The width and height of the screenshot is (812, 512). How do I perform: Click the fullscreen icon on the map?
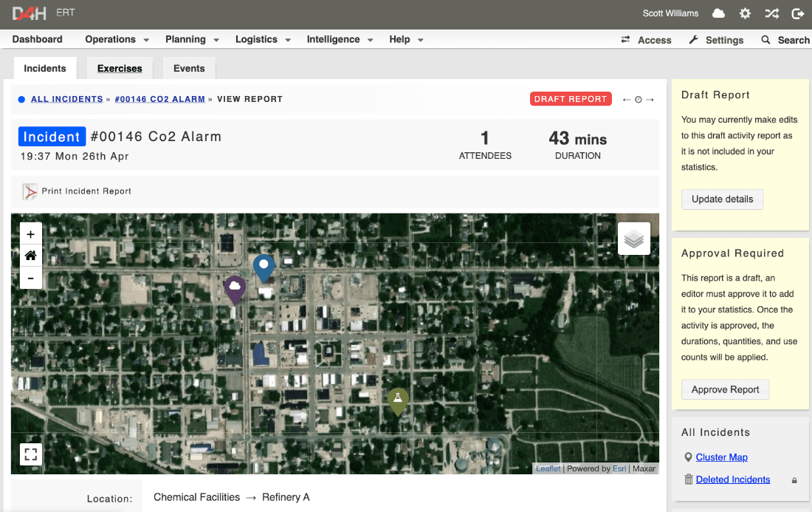click(x=30, y=454)
